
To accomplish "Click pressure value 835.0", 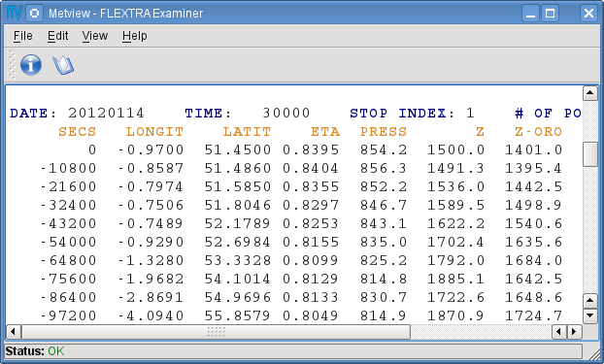I will (x=384, y=243).
